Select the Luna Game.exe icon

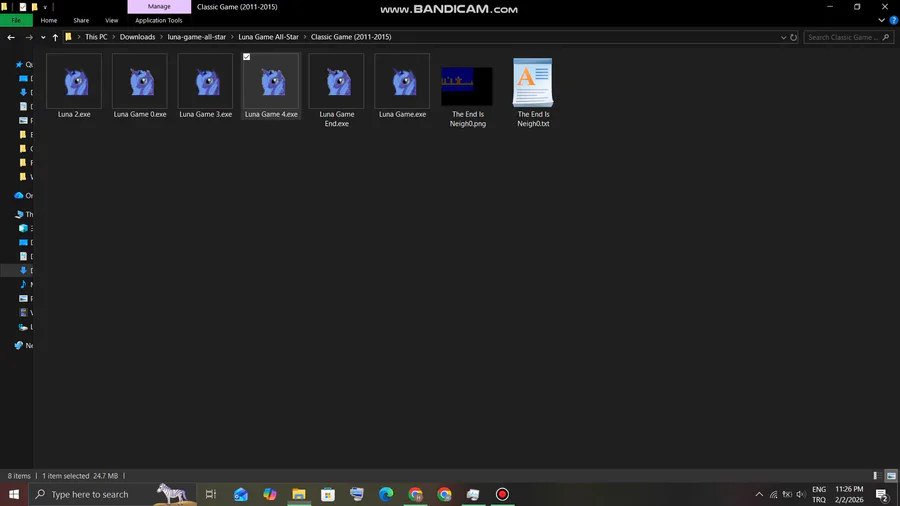pyautogui.click(x=402, y=81)
